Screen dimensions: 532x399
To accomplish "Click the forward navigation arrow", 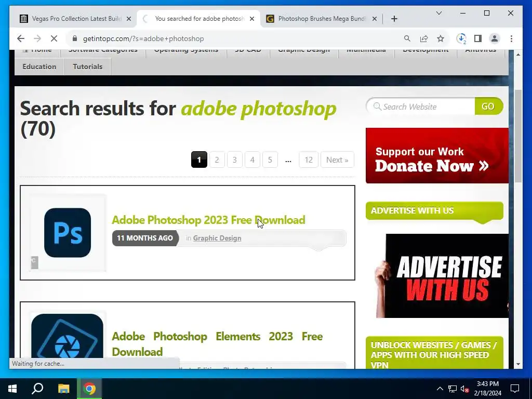I will 37,38.
